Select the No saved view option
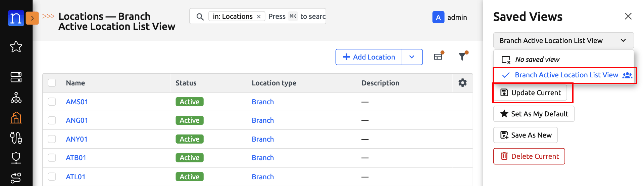This screenshot has height=186, width=644. (x=537, y=60)
